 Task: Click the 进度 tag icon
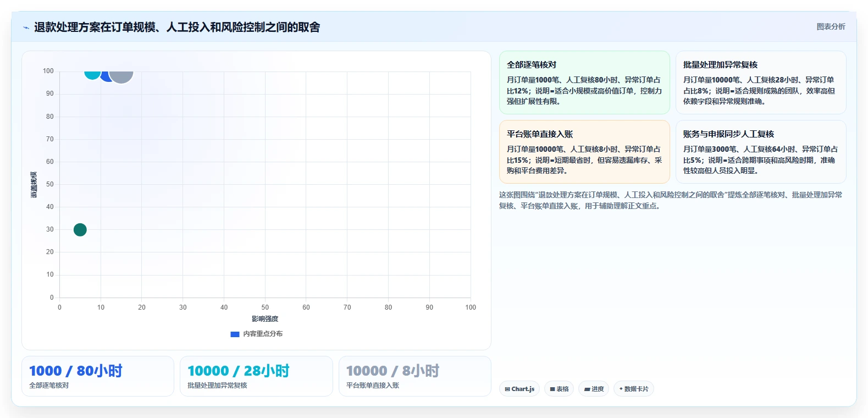click(x=587, y=389)
